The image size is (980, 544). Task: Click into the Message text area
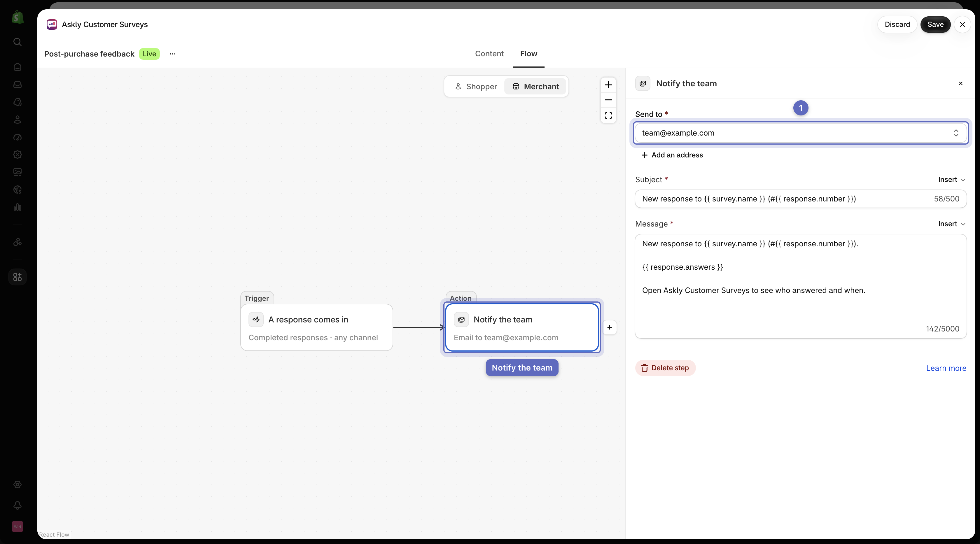(x=800, y=286)
